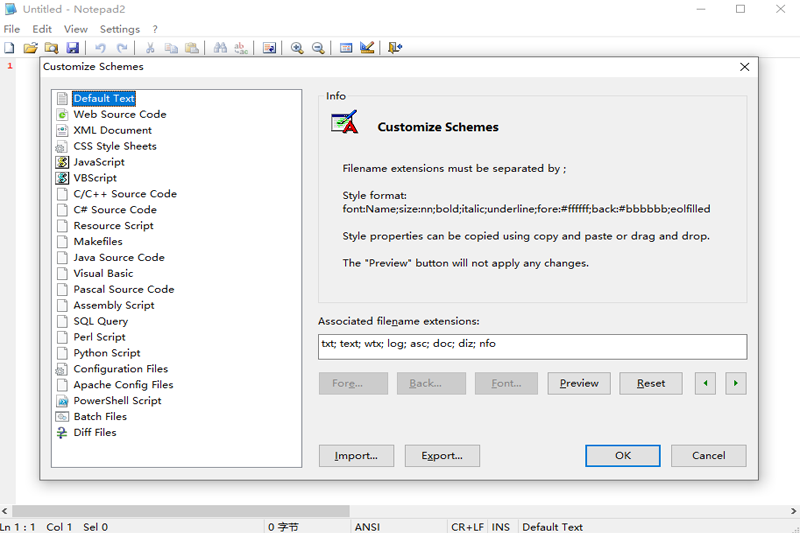Click the Export... button

[442, 455]
